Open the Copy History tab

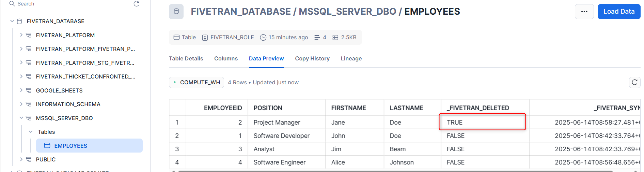312,58
